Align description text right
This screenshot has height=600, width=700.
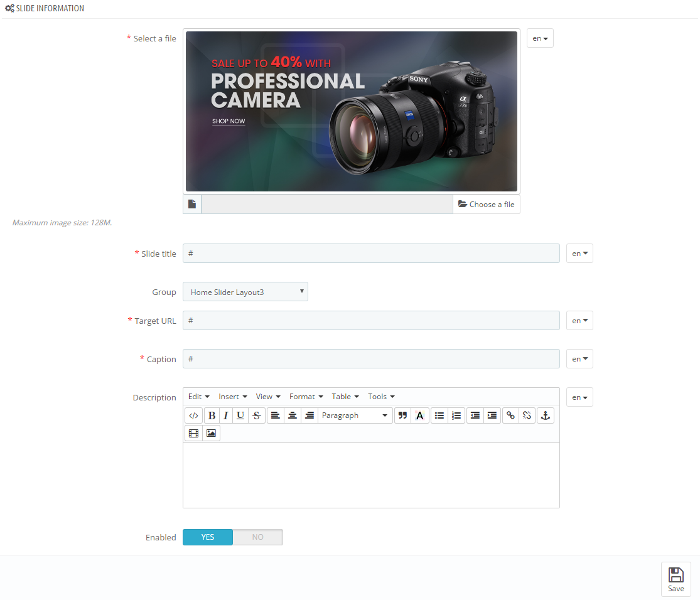(x=310, y=415)
